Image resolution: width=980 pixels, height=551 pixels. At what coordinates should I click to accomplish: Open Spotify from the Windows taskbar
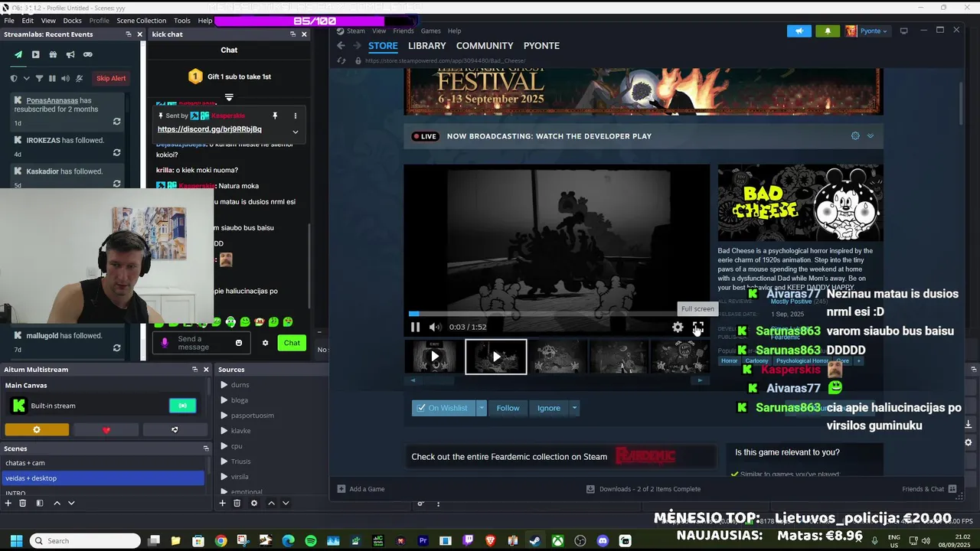point(311,541)
